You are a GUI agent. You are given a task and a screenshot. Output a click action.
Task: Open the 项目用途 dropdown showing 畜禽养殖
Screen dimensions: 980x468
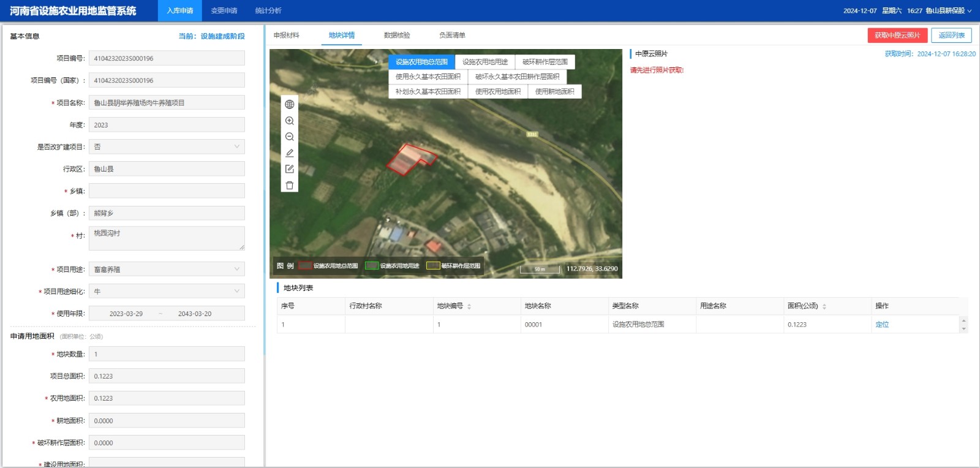(167, 270)
